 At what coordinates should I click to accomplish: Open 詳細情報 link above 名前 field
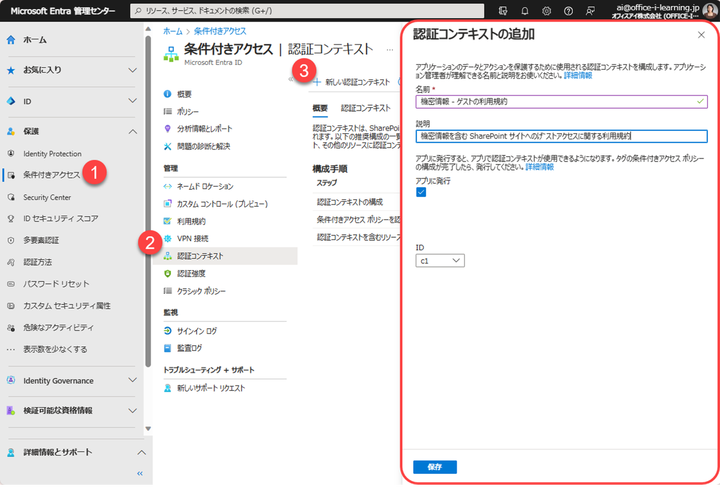click(x=578, y=75)
